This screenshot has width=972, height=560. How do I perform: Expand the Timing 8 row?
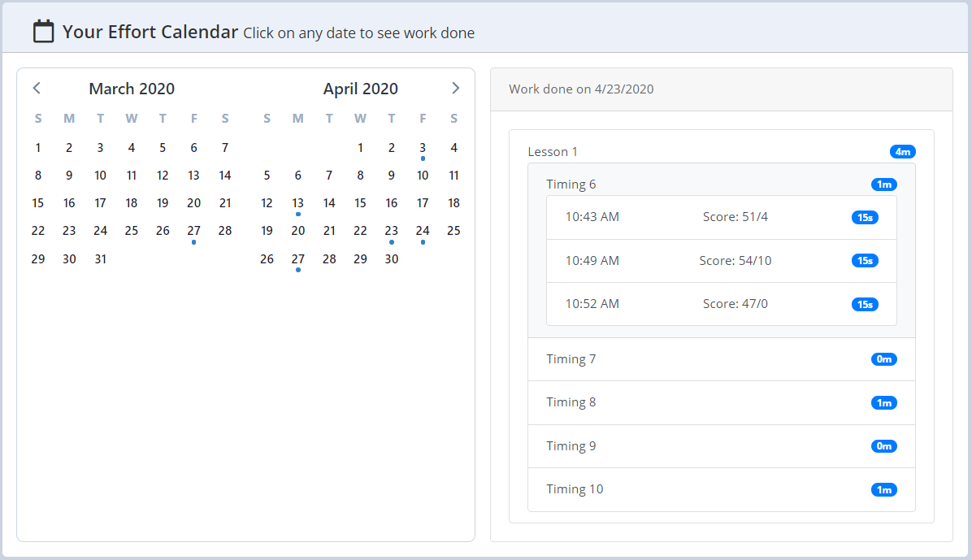[x=571, y=402]
